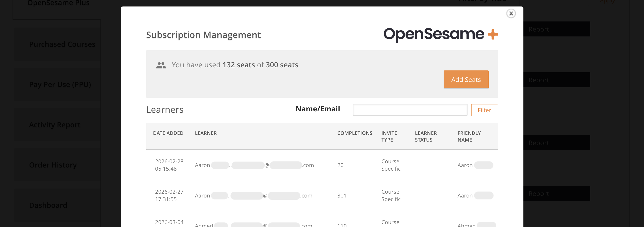Open Dashboard in the background sidebar
The height and width of the screenshot is (227, 644).
pos(57,205)
